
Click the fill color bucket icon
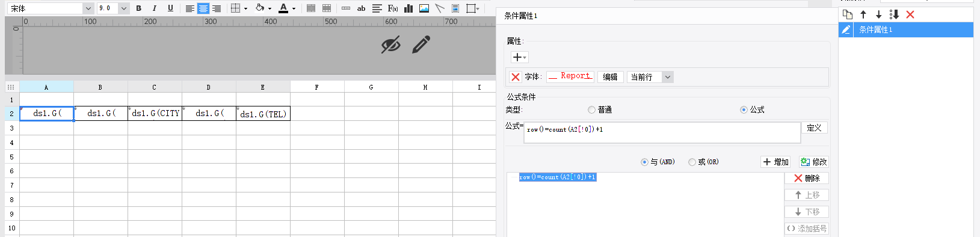(x=260, y=8)
